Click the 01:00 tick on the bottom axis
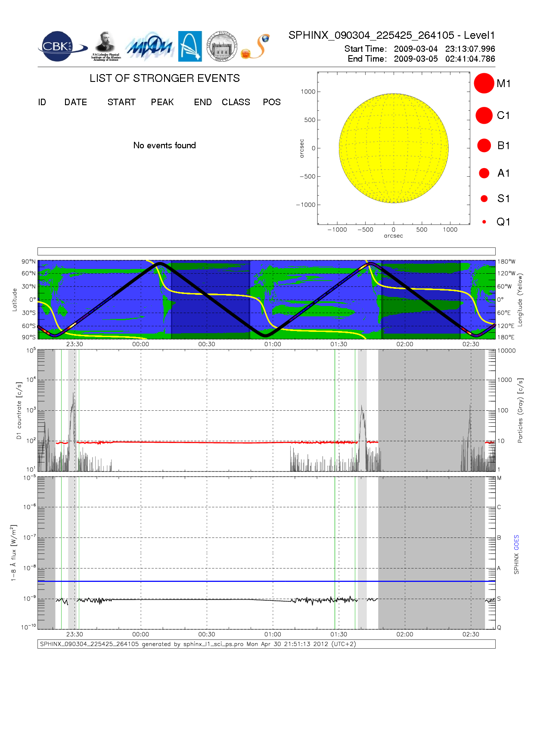 click(273, 634)
